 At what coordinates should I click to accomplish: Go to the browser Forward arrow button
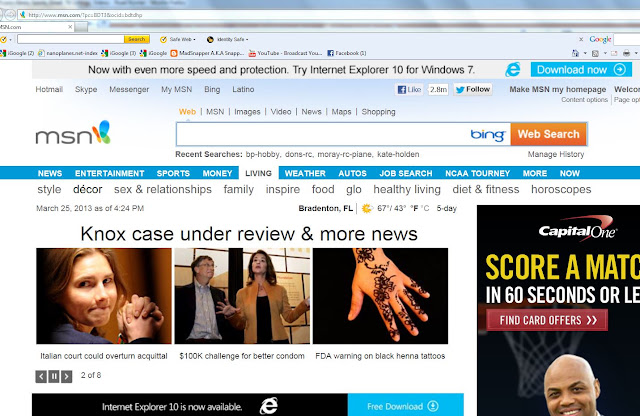[x=10, y=15]
